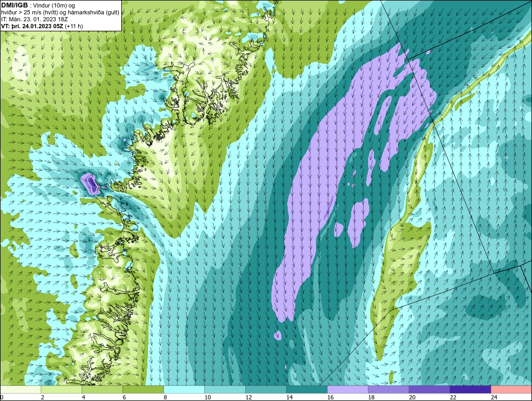Click the legend label '4'
The width and height of the screenshot is (532, 401).
point(84,397)
